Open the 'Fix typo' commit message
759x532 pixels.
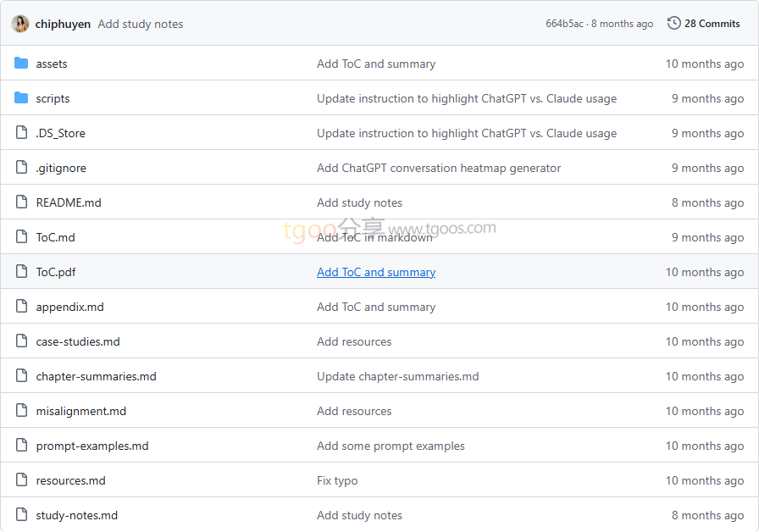[337, 480]
